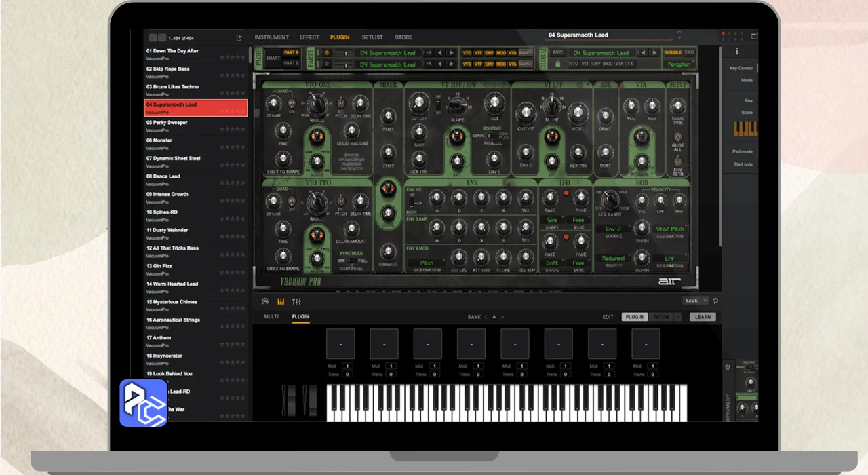Open the mixer sliders icon
The width and height of the screenshot is (868, 475).
(296, 301)
